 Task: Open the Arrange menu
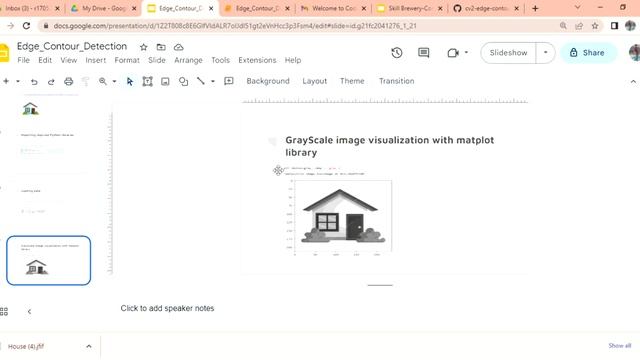188,60
